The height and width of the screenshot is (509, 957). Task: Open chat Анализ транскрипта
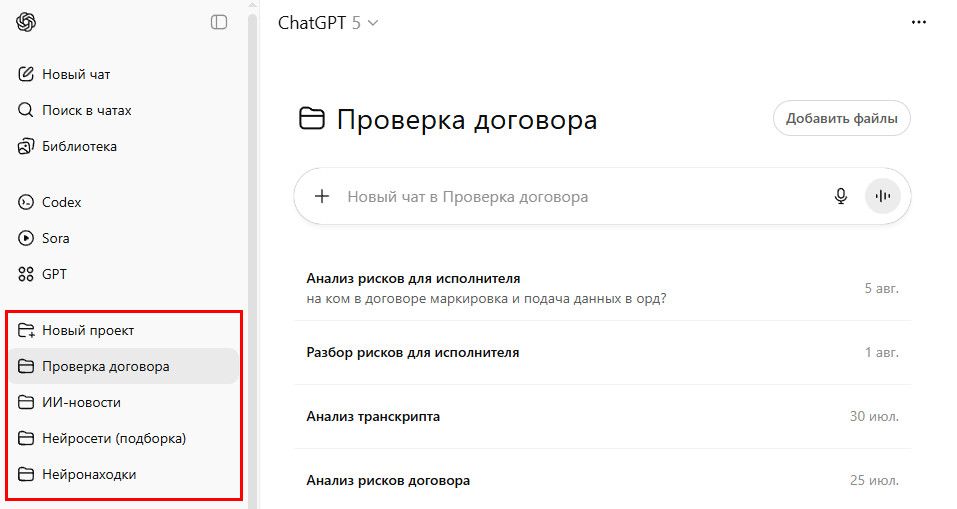602,416
